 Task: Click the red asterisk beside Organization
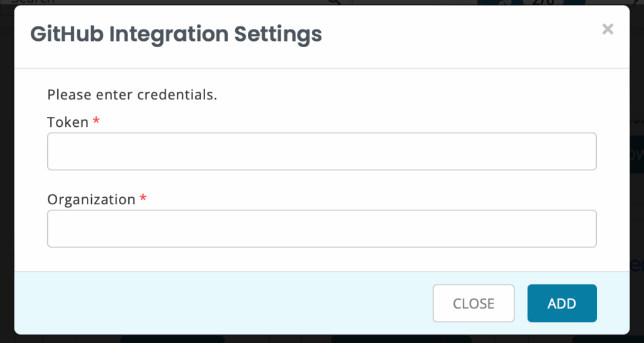pyautogui.click(x=143, y=198)
